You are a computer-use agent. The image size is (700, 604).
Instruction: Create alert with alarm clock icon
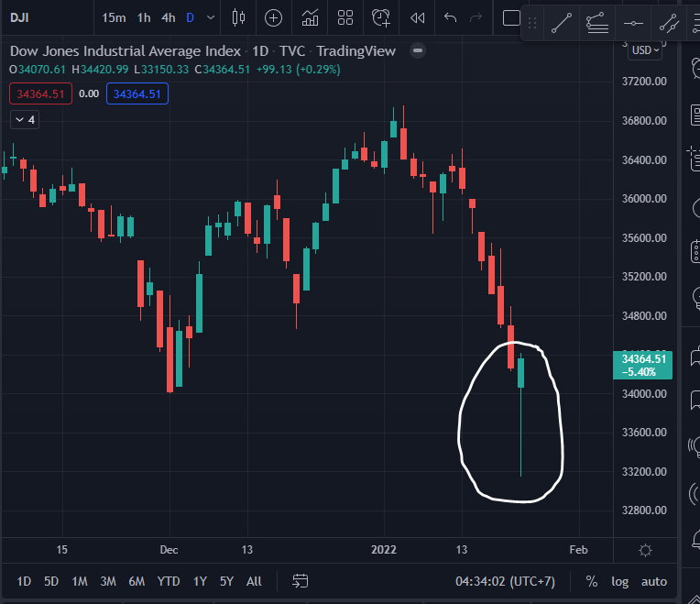(381, 17)
